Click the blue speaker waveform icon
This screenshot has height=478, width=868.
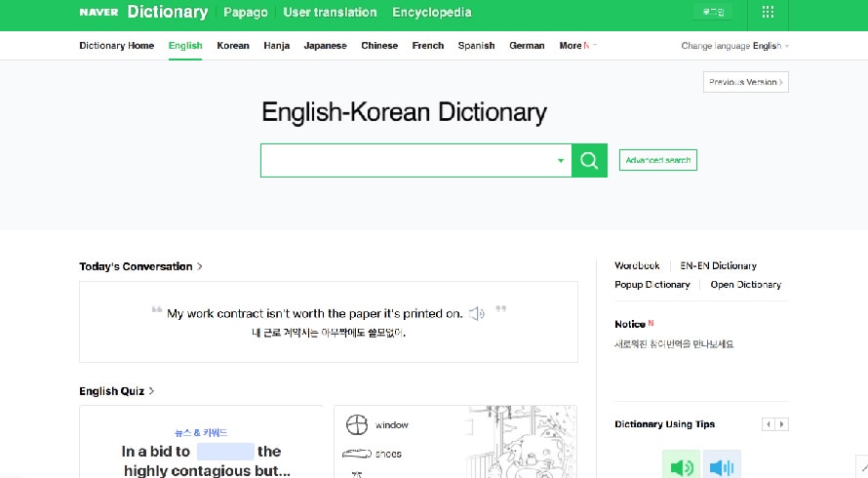722,466
